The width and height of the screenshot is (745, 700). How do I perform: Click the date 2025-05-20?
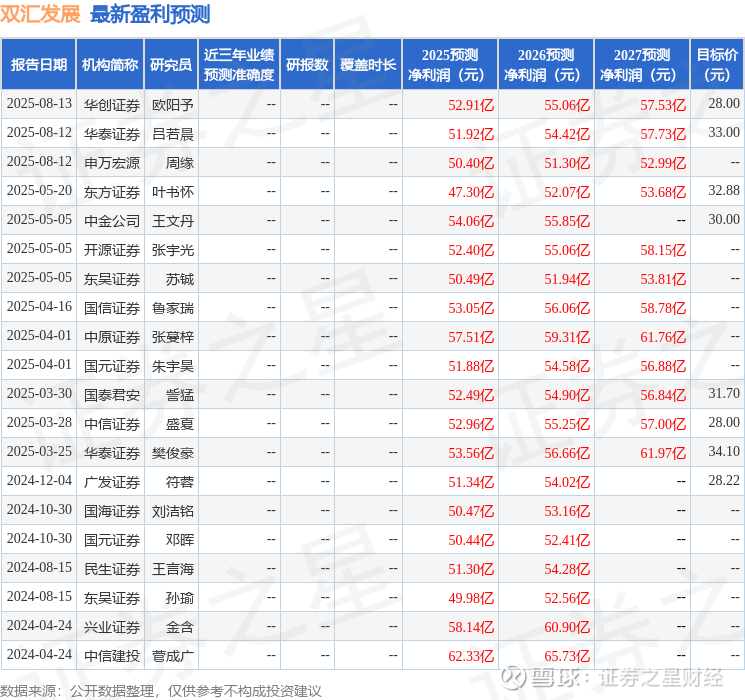pos(39,191)
